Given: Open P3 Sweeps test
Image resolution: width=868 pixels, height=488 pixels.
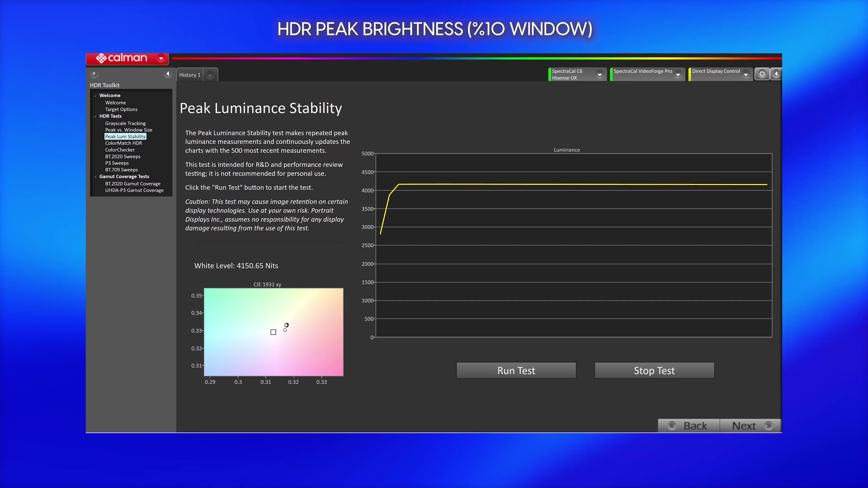Looking at the screenshot, I should click(x=117, y=163).
